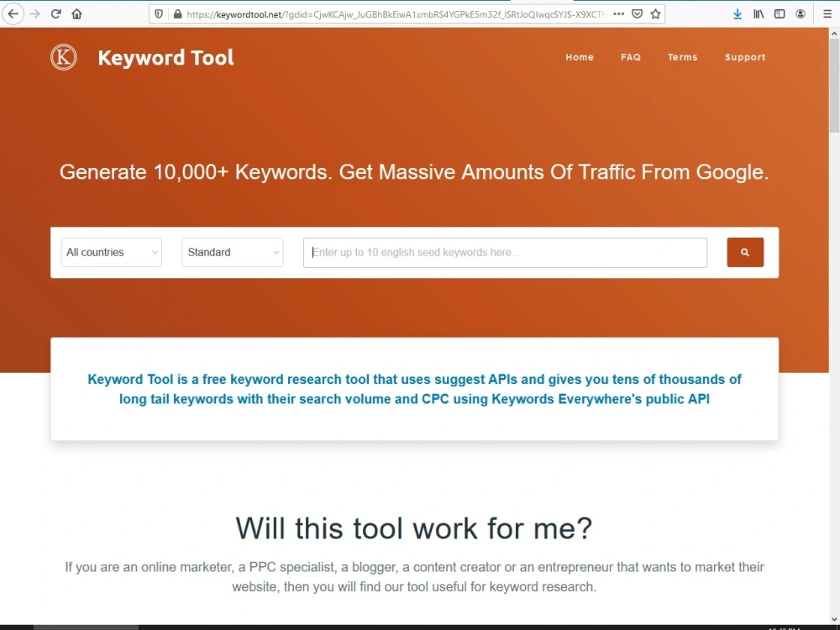
Task: Click the keywordtool.net URL address bar
Action: coord(396,14)
